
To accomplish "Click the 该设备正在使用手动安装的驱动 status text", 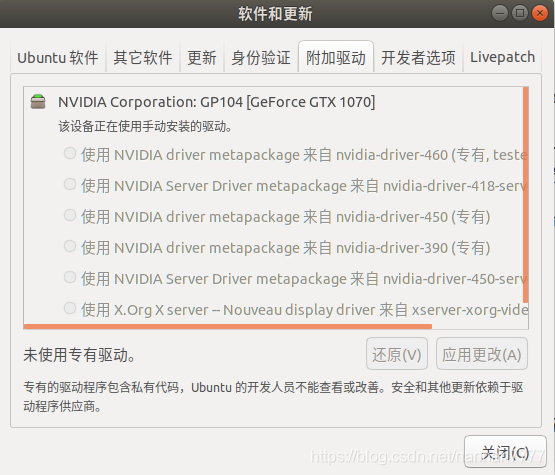I will 145,126.
